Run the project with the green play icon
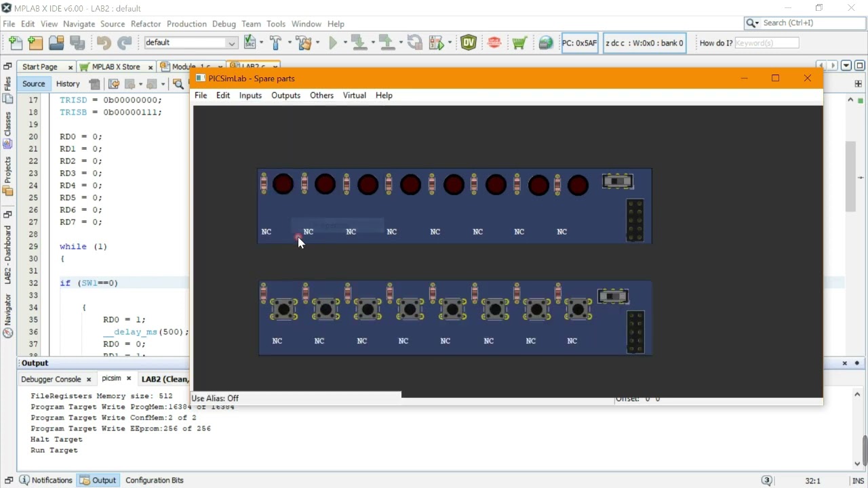This screenshot has width=868, height=488. pos(333,43)
